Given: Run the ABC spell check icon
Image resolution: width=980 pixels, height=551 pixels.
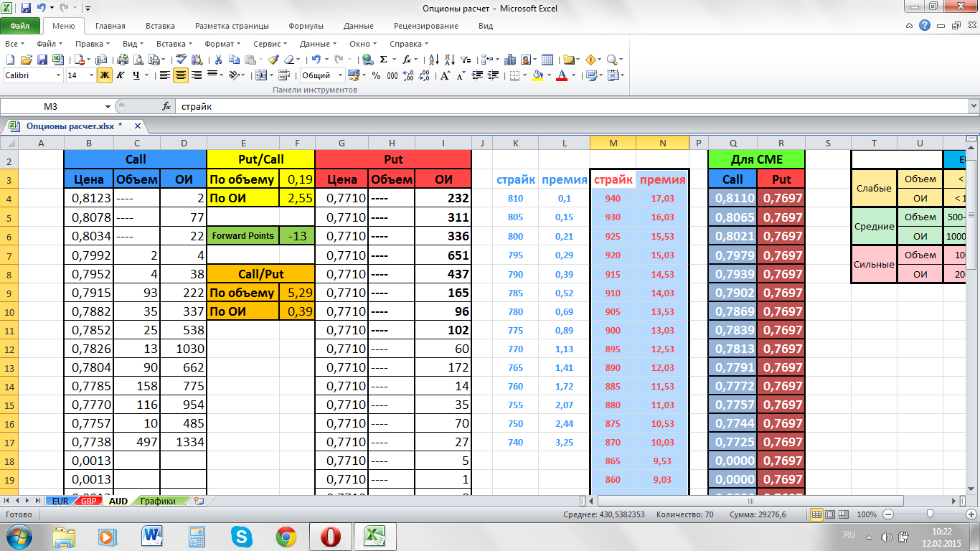Looking at the screenshot, I should [182, 60].
